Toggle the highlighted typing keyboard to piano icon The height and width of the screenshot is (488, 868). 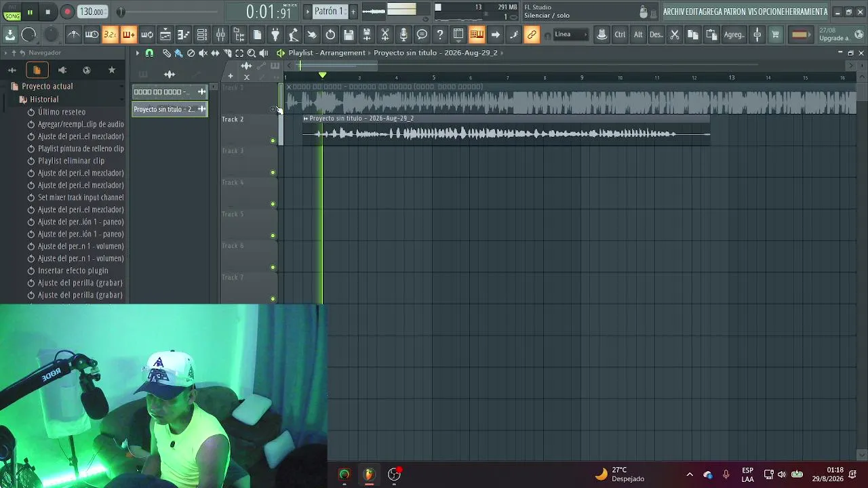coord(477,35)
